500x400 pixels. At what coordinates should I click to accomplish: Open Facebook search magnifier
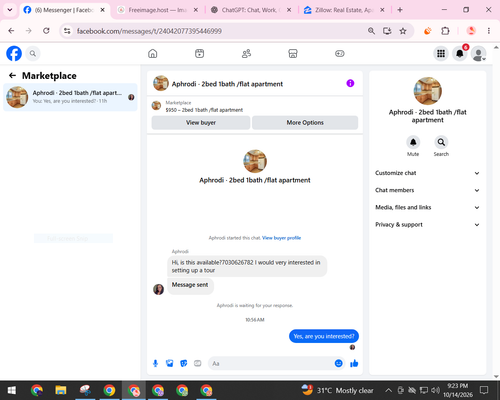(x=33, y=53)
